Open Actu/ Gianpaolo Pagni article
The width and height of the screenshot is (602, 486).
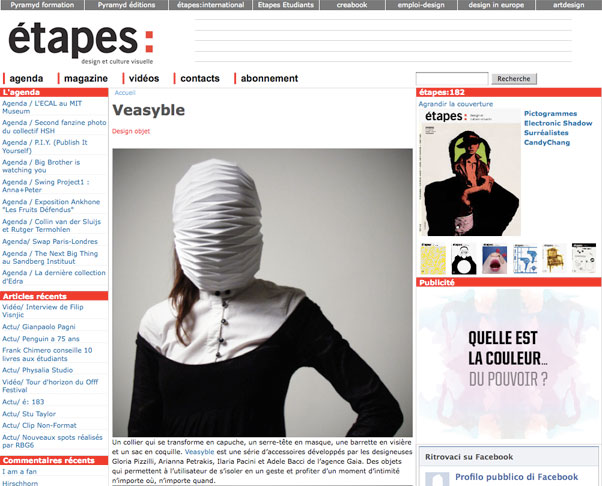coord(39,327)
